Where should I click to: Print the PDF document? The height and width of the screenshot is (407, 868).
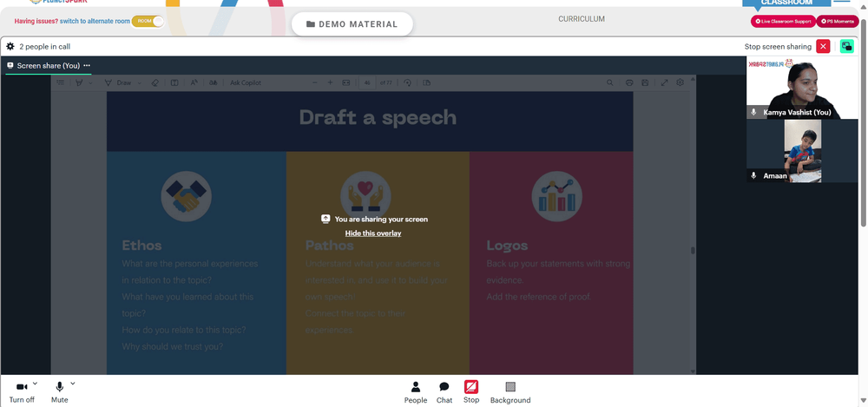click(629, 82)
